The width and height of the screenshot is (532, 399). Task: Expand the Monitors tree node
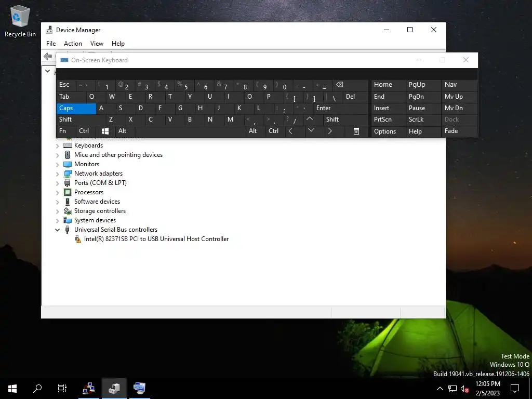(57, 165)
